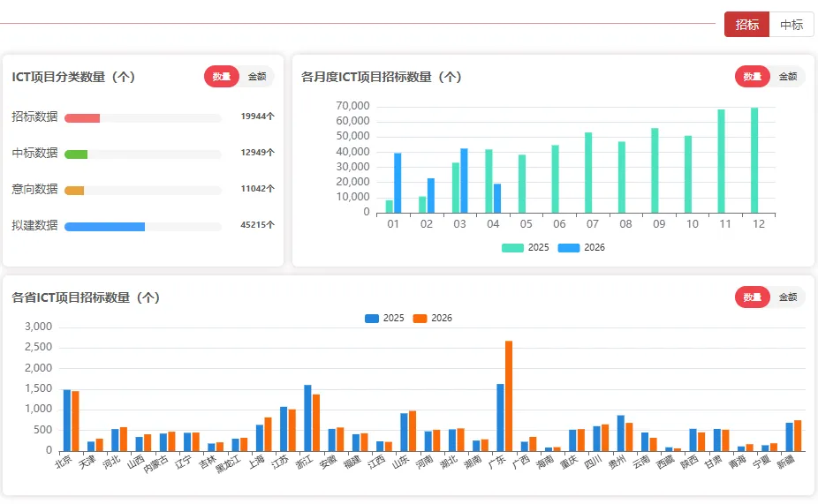Click the 11042个 value
Screen dimensions: 818x504
pyautogui.click(x=257, y=189)
